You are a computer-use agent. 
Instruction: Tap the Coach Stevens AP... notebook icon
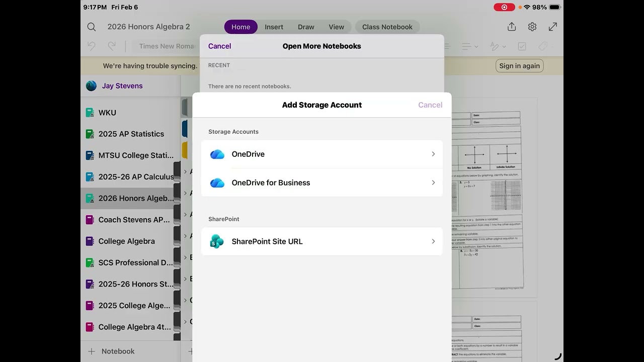(90, 220)
